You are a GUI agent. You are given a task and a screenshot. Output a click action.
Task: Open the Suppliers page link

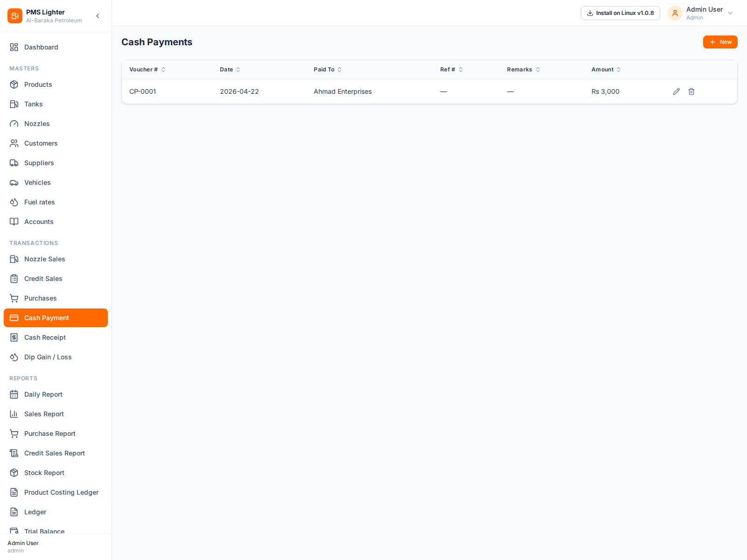tap(56, 163)
